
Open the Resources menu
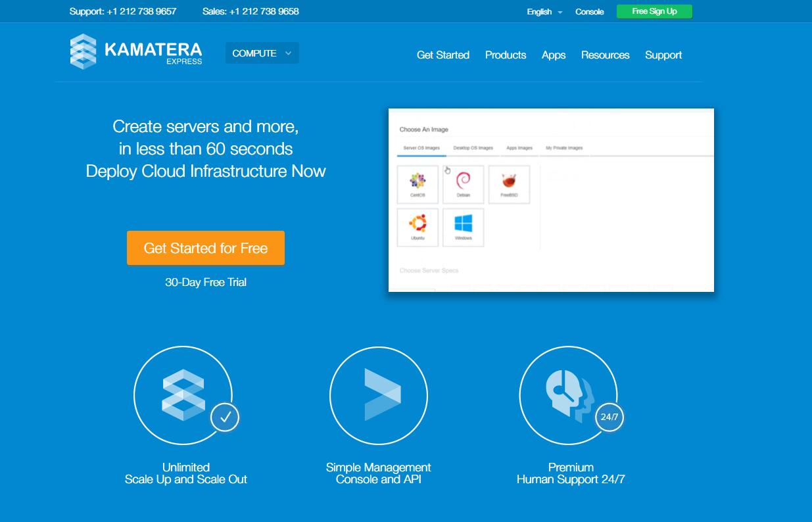606,55
